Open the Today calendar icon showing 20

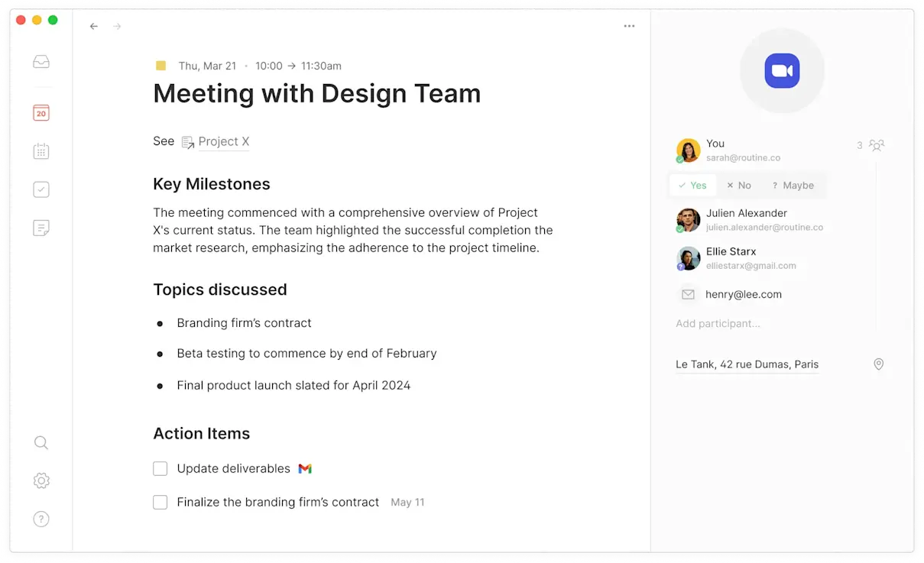coord(41,113)
